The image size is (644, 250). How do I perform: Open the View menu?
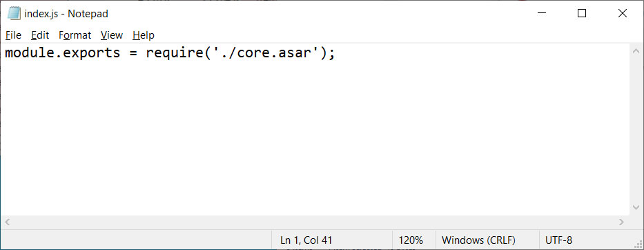(112, 35)
